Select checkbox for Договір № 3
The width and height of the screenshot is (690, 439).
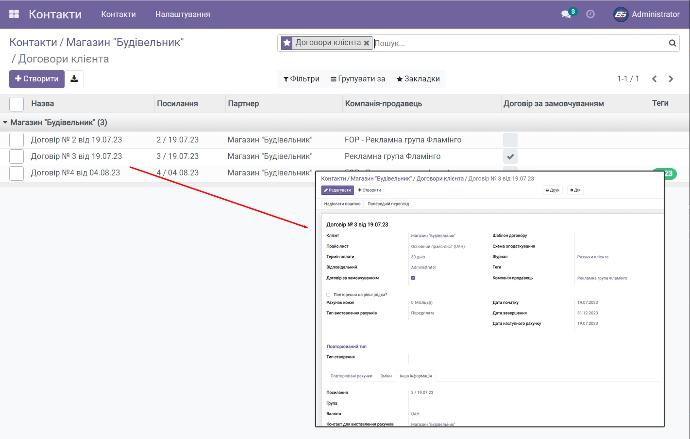click(16, 156)
